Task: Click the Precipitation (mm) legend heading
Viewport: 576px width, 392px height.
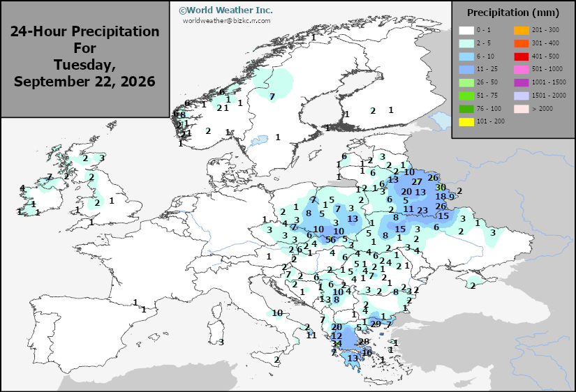Action: click(513, 13)
